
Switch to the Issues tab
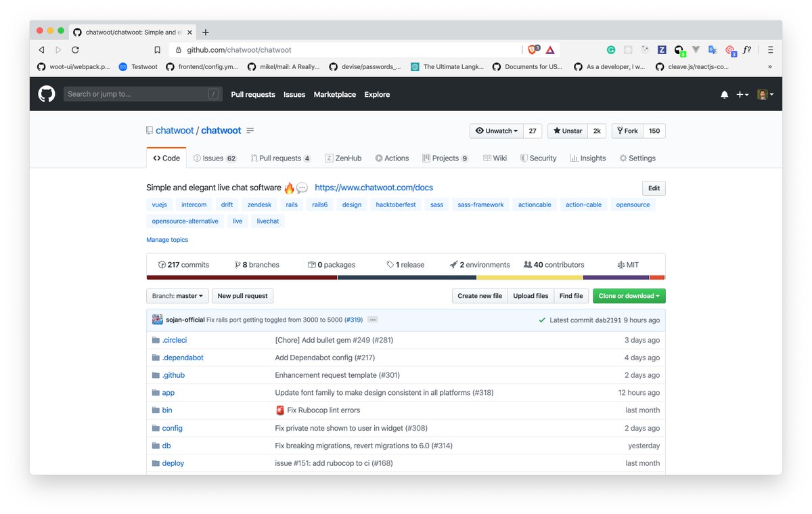click(x=215, y=158)
